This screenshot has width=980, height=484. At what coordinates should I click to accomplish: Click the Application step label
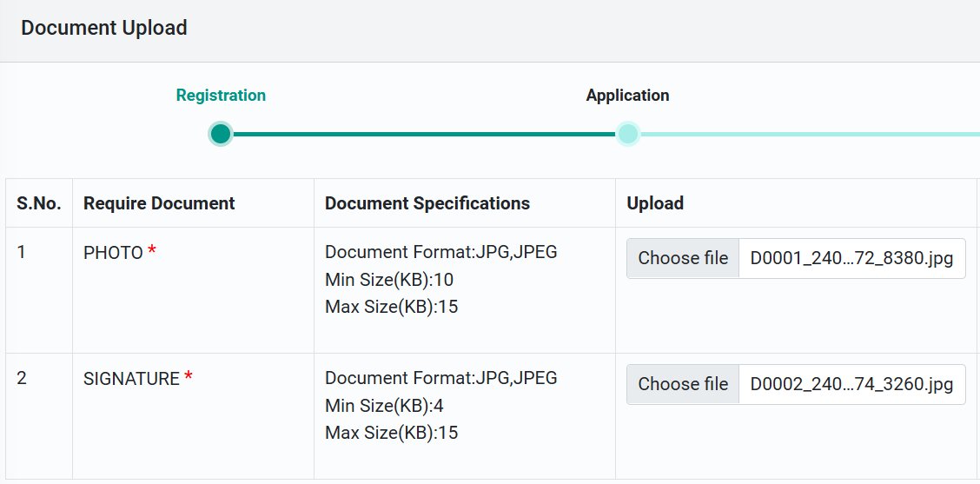627,95
